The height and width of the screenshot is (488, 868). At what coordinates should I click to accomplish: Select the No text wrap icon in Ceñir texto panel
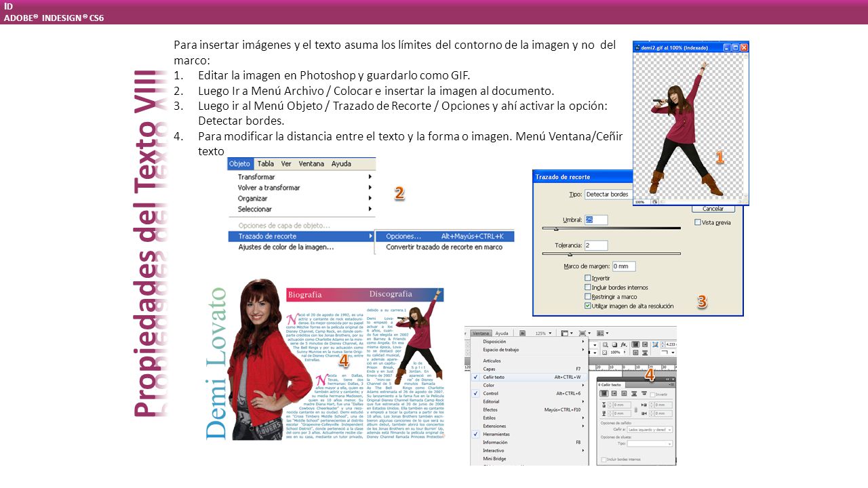coord(604,394)
